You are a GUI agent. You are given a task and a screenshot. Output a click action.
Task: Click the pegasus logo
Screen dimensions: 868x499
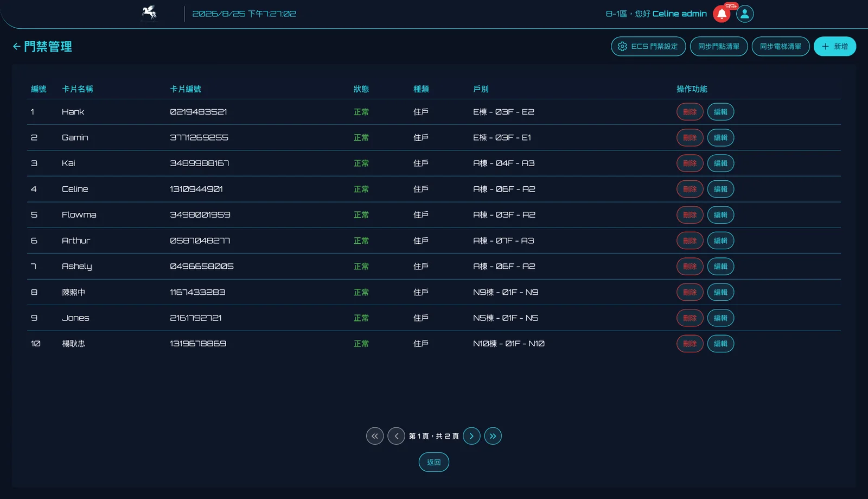tap(149, 12)
